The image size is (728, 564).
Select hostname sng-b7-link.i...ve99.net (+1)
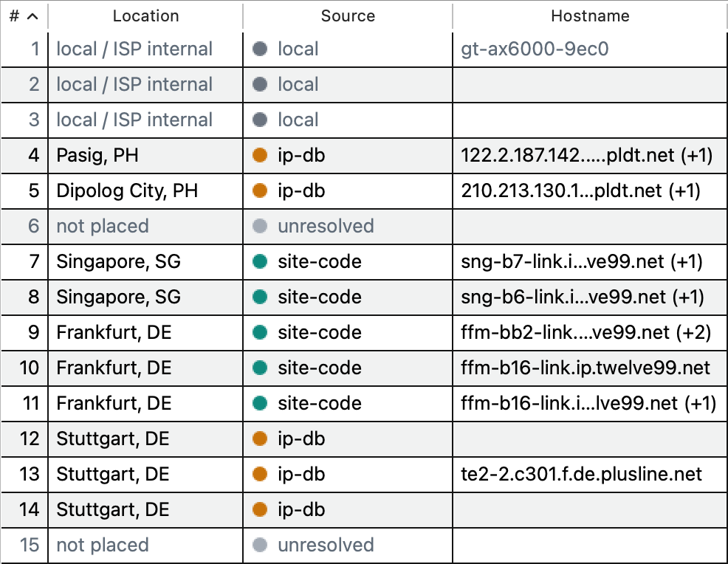coord(582,262)
